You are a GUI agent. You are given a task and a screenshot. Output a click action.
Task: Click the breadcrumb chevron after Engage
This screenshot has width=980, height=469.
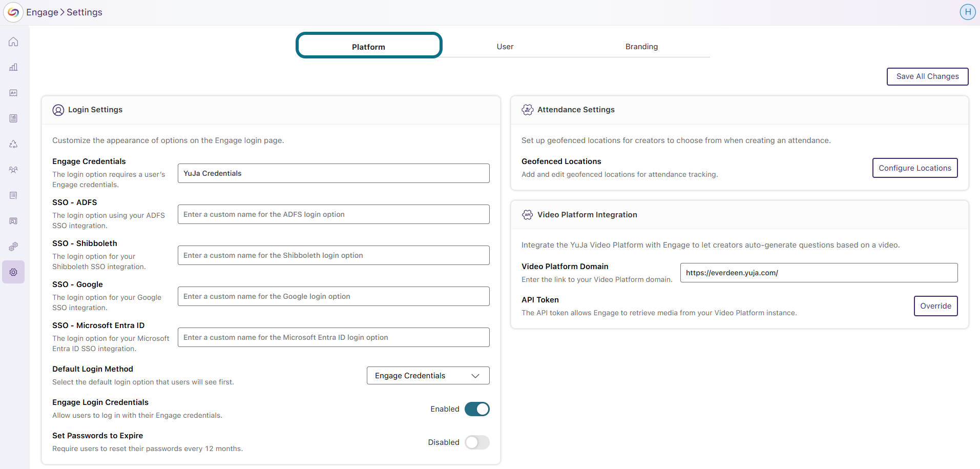point(62,12)
